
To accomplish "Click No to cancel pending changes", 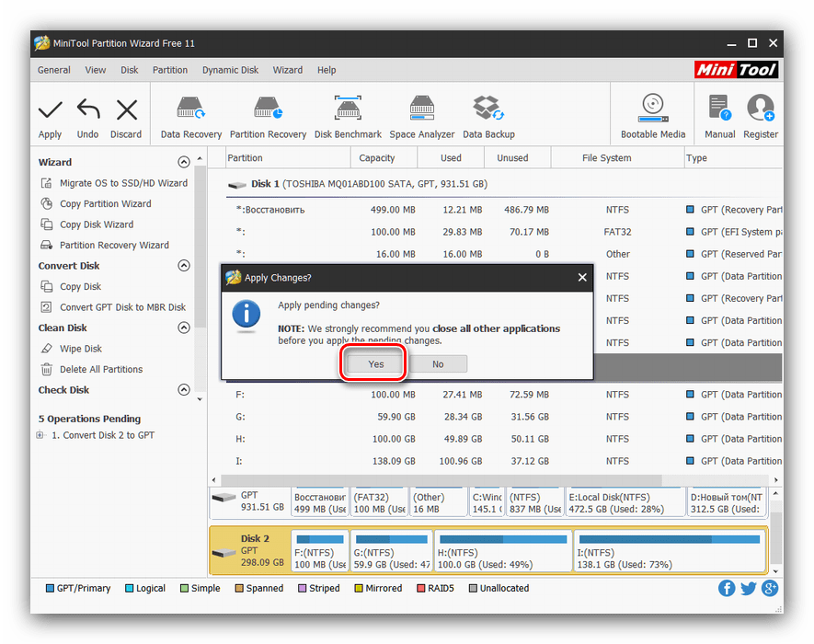I will tap(438, 364).
